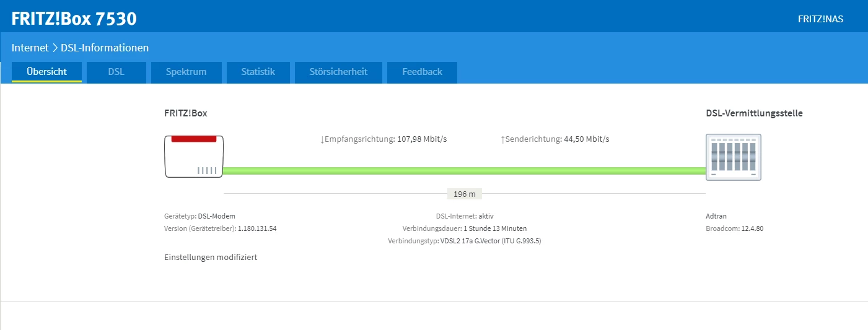This screenshot has height=330, width=868.
Task: Select the Störsicherheit tab
Action: click(x=338, y=72)
